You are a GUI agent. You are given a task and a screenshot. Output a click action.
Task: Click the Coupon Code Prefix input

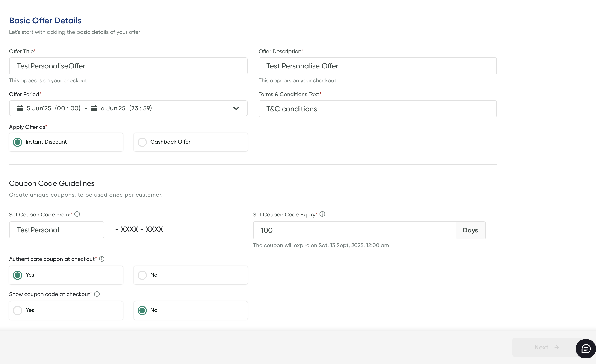(x=57, y=230)
